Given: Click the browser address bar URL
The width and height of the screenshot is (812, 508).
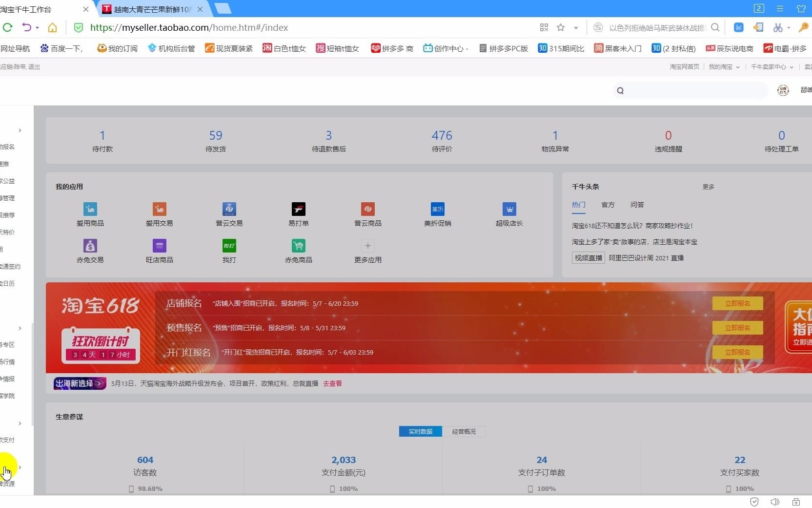Looking at the screenshot, I should click(x=189, y=27).
